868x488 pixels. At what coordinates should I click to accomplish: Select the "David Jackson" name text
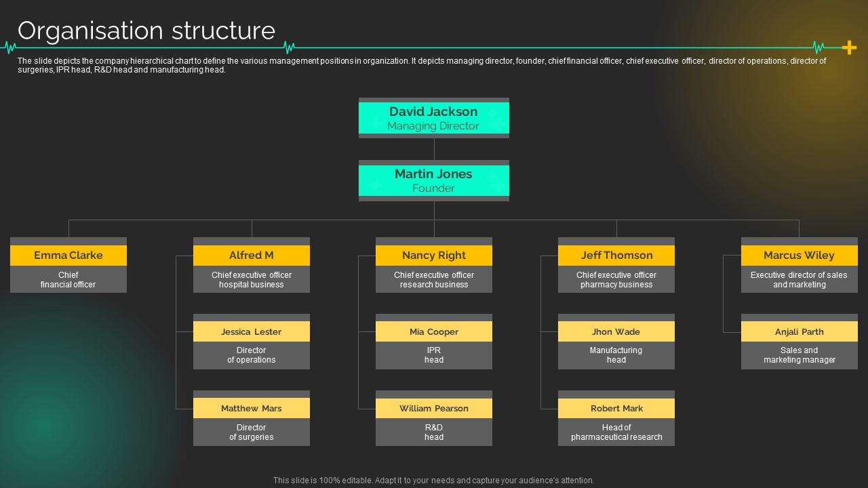pos(433,111)
